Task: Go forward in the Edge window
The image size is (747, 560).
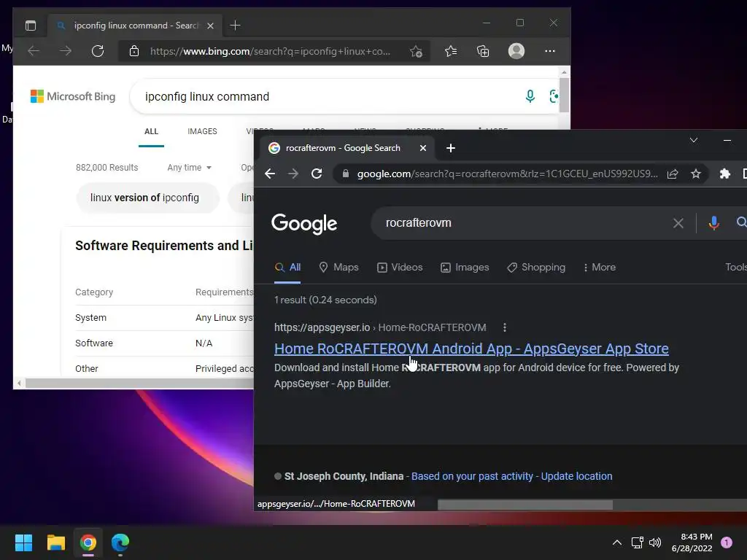Action: point(66,51)
